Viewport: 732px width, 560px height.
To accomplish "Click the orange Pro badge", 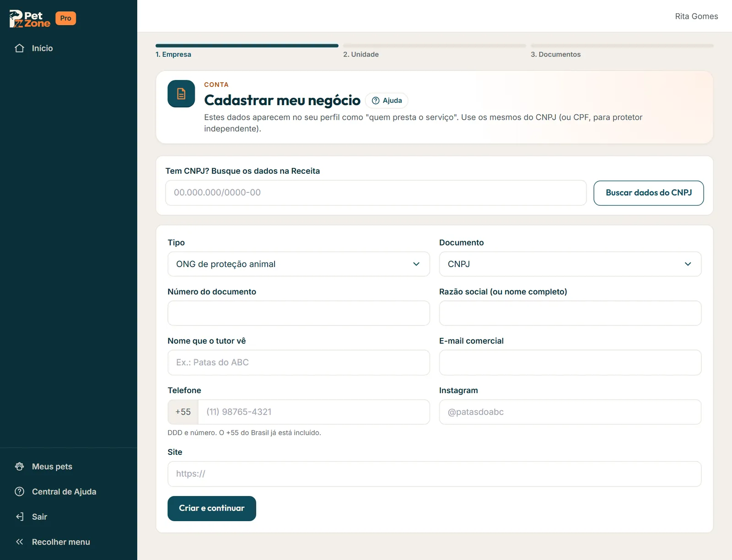I will (x=65, y=18).
